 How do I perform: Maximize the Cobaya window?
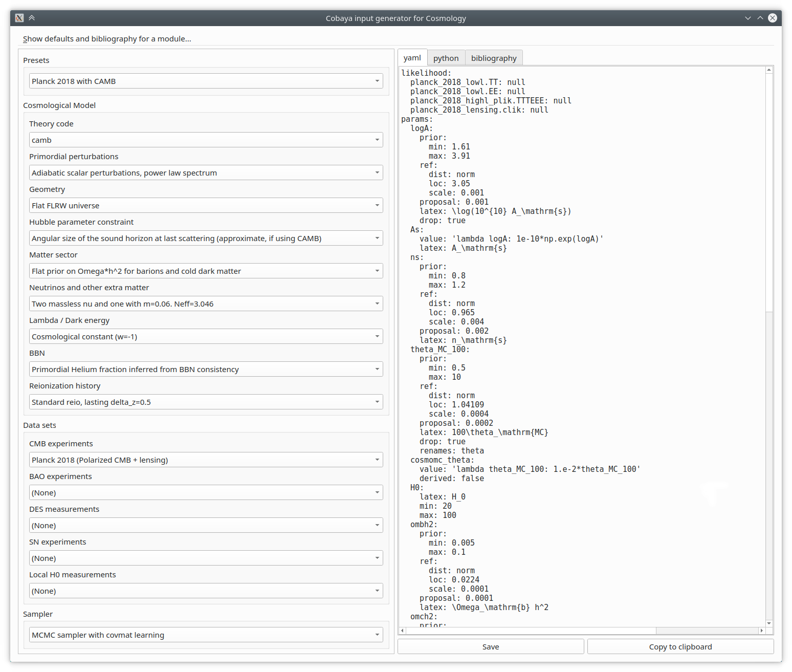(760, 18)
